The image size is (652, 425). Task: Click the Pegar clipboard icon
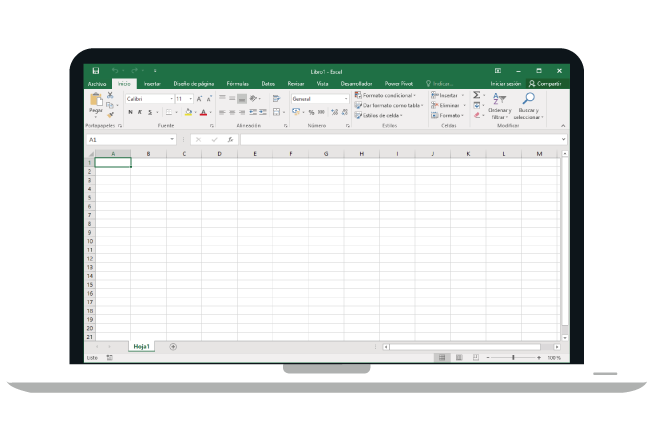tap(95, 102)
